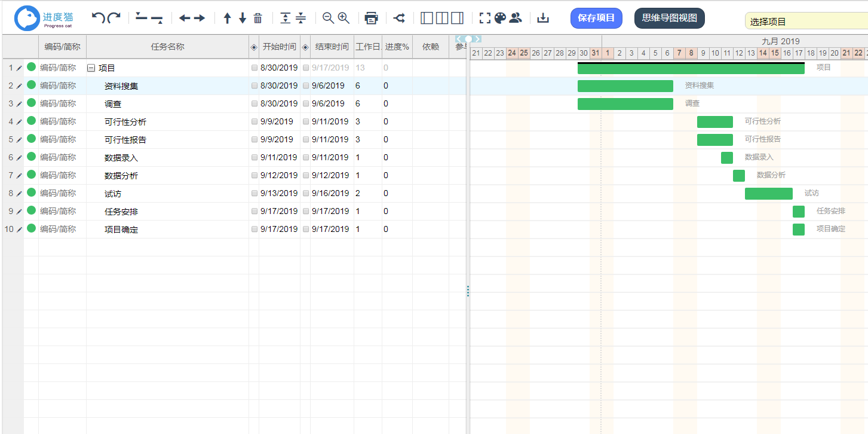The height and width of the screenshot is (434, 868).
Task: Click the green status dot of 任务安排
Action: pyautogui.click(x=31, y=210)
